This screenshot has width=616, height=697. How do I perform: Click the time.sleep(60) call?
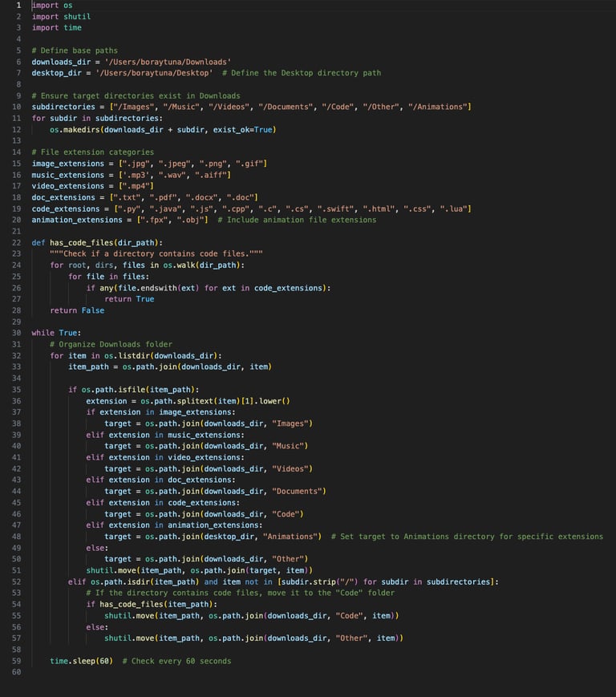(81, 661)
